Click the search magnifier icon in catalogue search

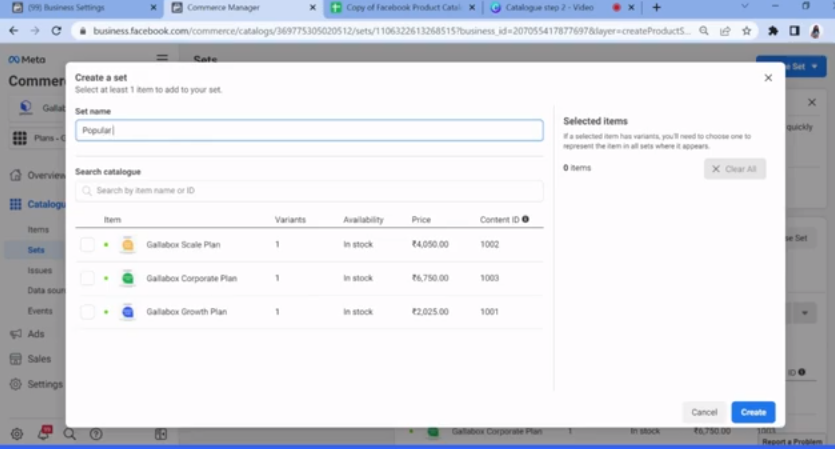[x=87, y=191]
